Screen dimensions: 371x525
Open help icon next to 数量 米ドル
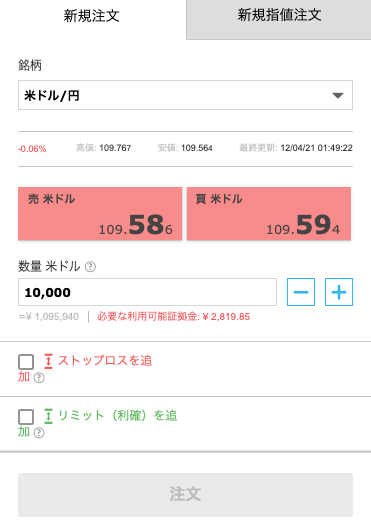click(90, 267)
